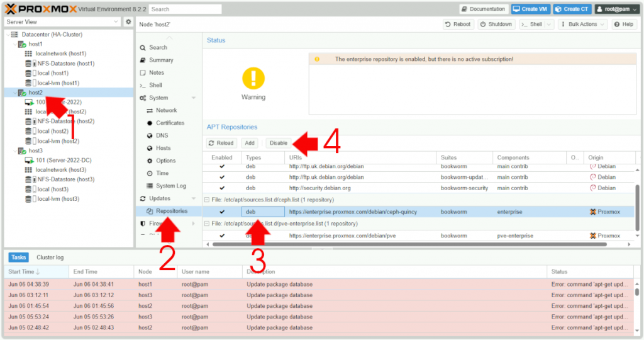Image resolution: width=644 pixels, height=340 pixels.
Task: Click the global Search field
Action: click(x=185, y=9)
